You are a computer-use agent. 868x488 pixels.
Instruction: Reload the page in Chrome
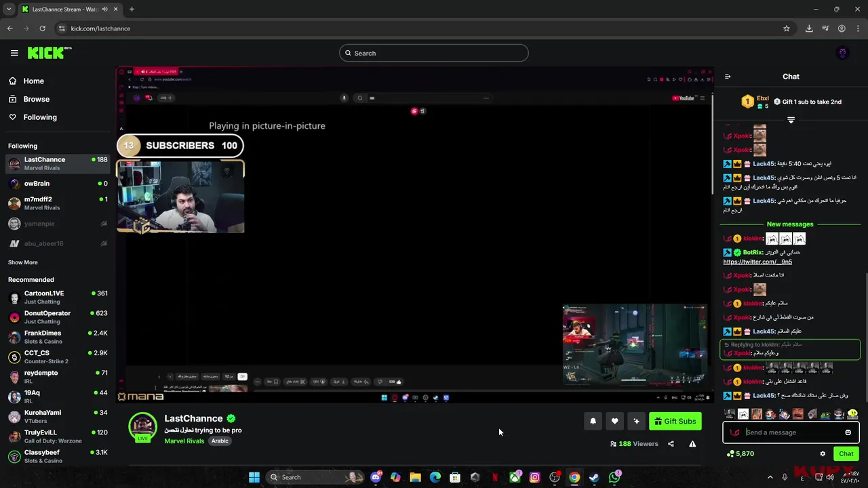click(42, 28)
